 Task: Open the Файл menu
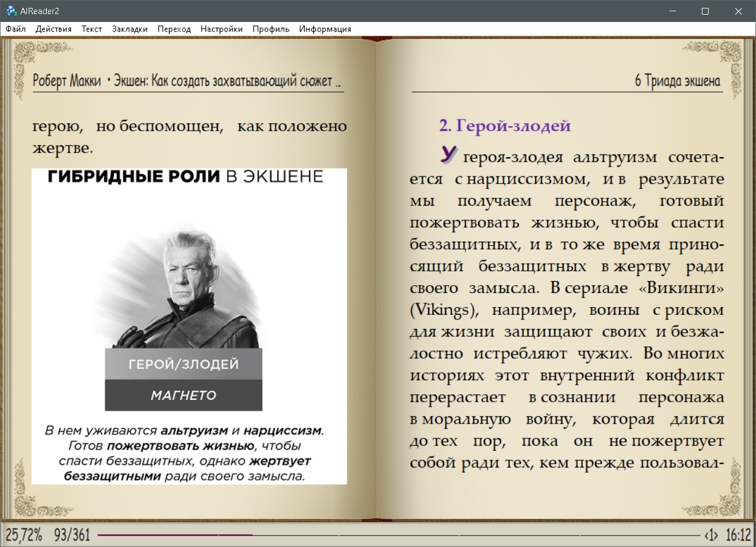16,29
